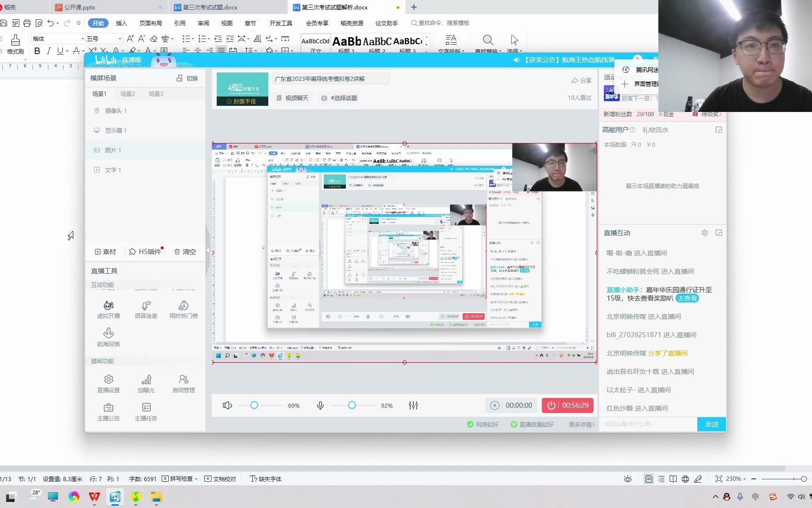Screen dimensions: 812x508
Task: Pop out the 直播互动 chat panel
Action: click(x=719, y=233)
